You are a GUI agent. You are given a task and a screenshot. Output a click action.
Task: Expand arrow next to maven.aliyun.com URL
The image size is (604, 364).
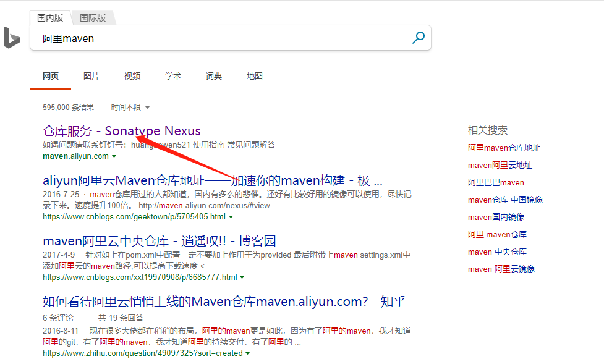click(114, 156)
